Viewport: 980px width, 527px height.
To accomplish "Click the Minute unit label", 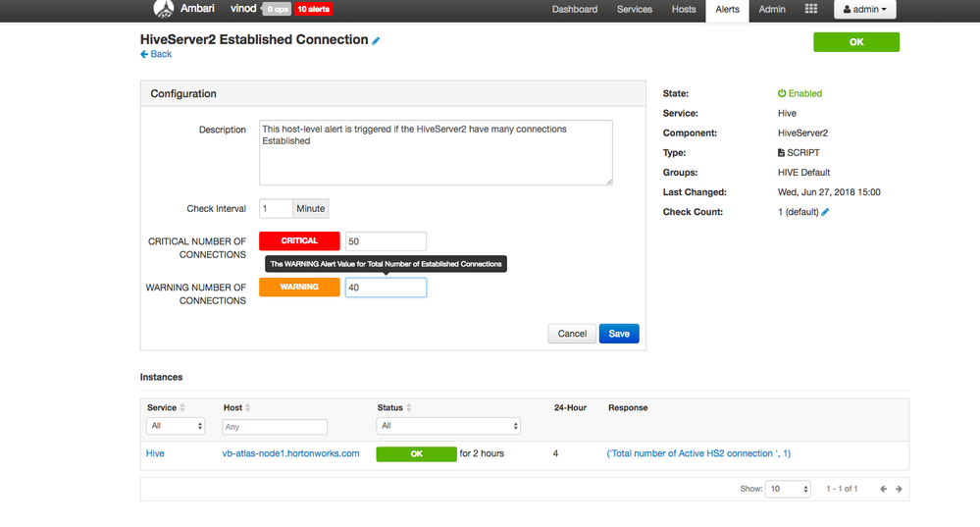I will 311,209.
